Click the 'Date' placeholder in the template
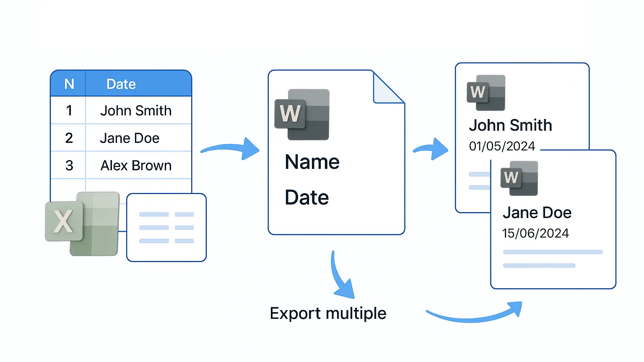 pos(307,198)
